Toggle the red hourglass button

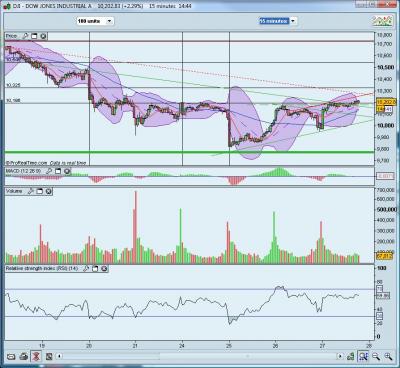[x=36, y=357]
